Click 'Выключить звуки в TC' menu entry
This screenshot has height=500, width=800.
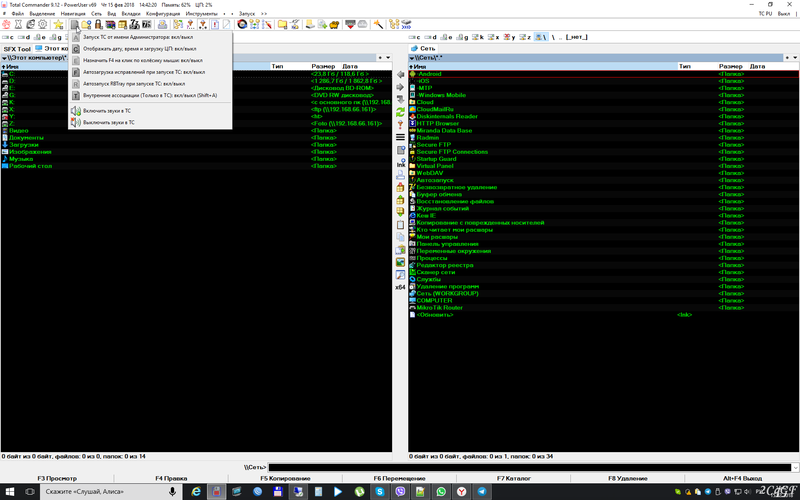pyautogui.click(x=150, y=122)
